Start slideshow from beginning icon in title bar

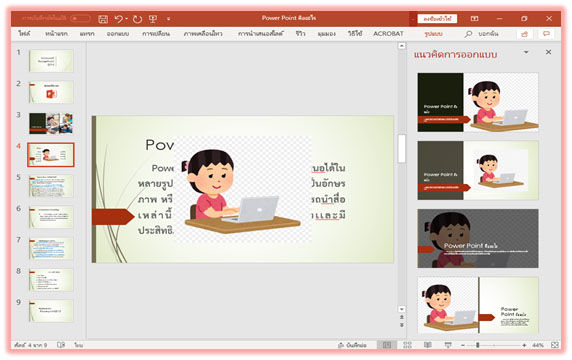(x=153, y=19)
